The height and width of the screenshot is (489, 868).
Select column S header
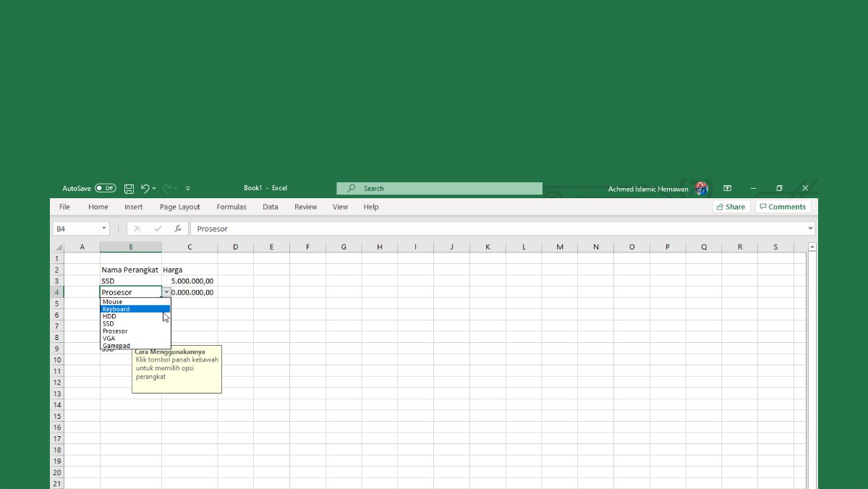[775, 247]
